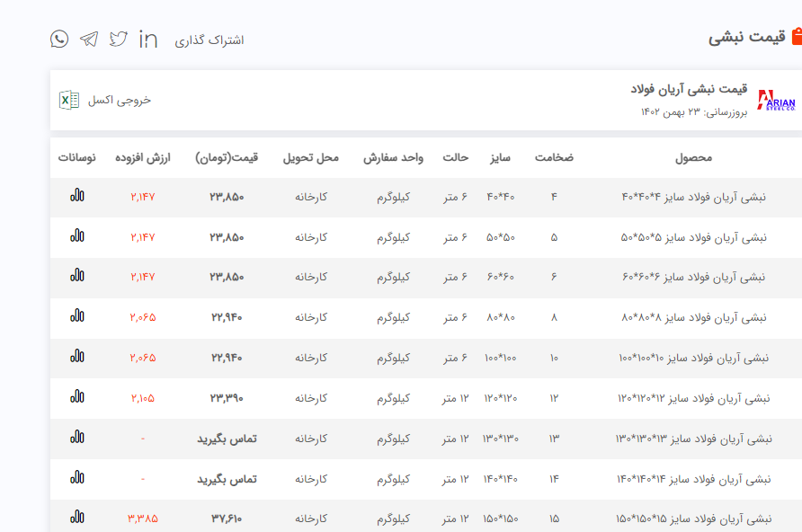Open the Arian Steel company logo
This screenshot has height=532, width=802.
(x=776, y=100)
